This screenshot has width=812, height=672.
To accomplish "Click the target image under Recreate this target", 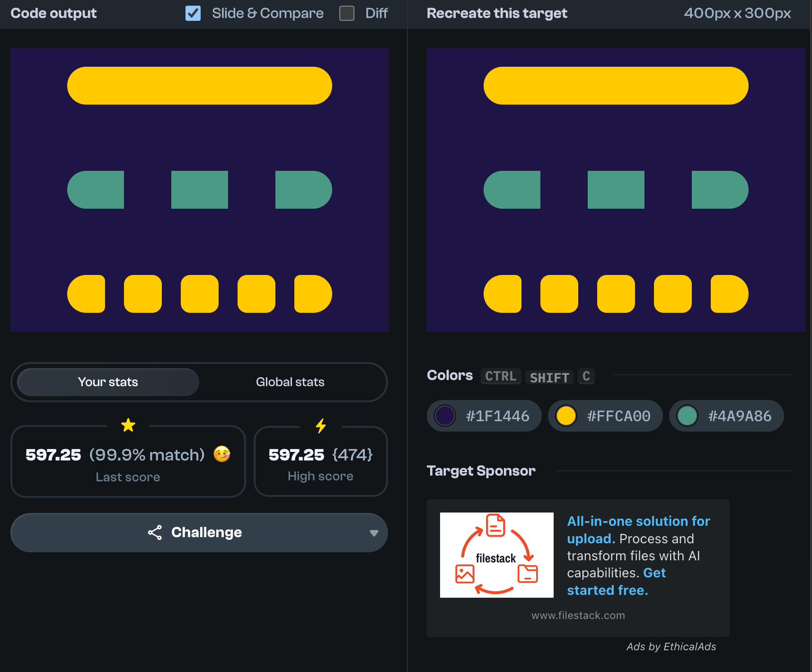I will 616,189.
